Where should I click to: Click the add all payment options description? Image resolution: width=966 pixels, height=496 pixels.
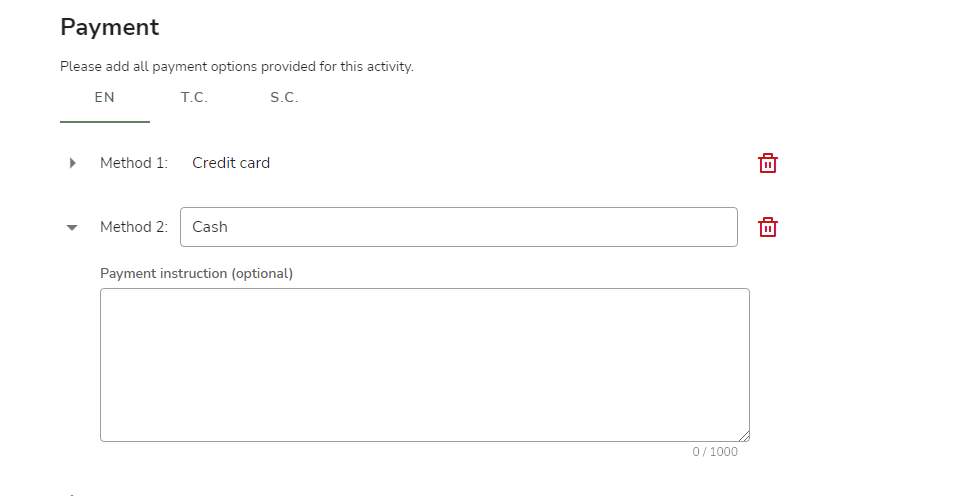pos(237,67)
